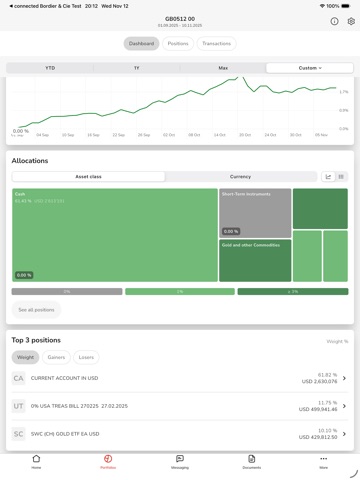Show top Gainers
Viewport: 360px width, 480px height.
(x=56, y=357)
